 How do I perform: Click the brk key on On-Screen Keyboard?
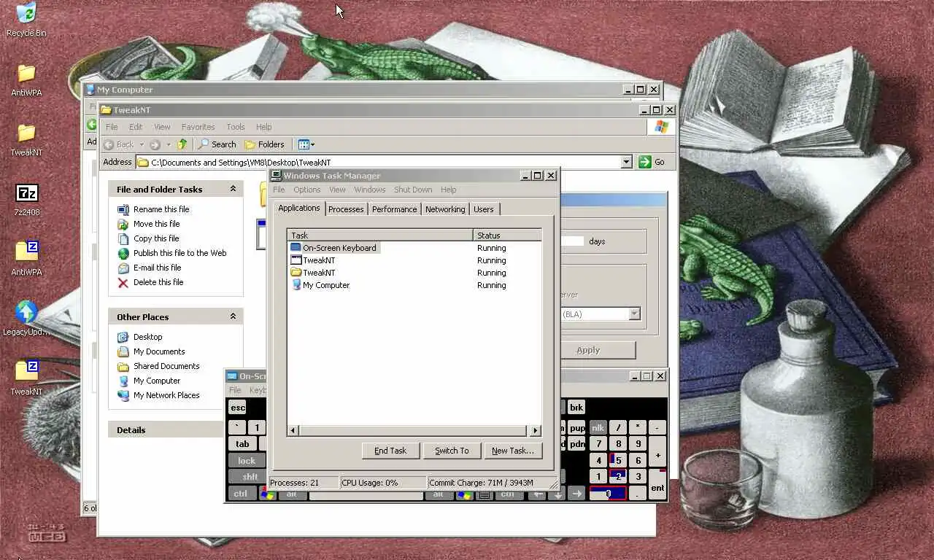click(x=576, y=408)
